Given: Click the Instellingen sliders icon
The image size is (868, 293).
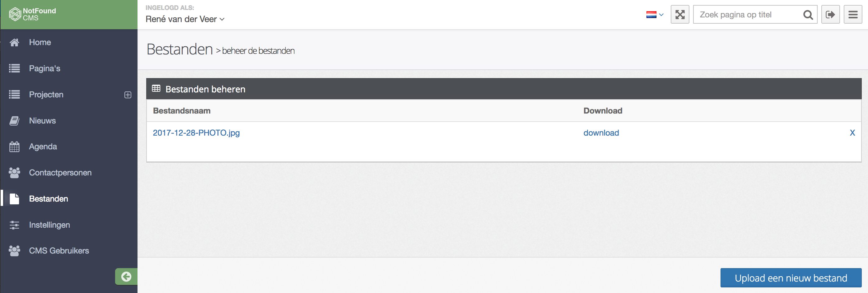Looking at the screenshot, I should click(15, 225).
